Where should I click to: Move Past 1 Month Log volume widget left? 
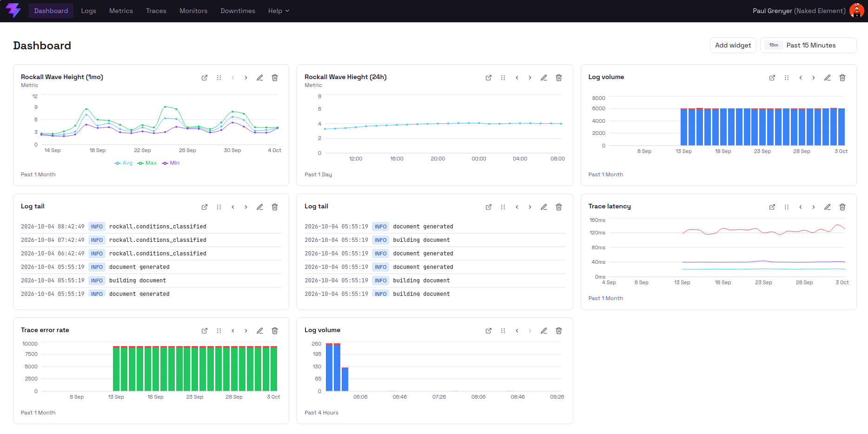[801, 78]
